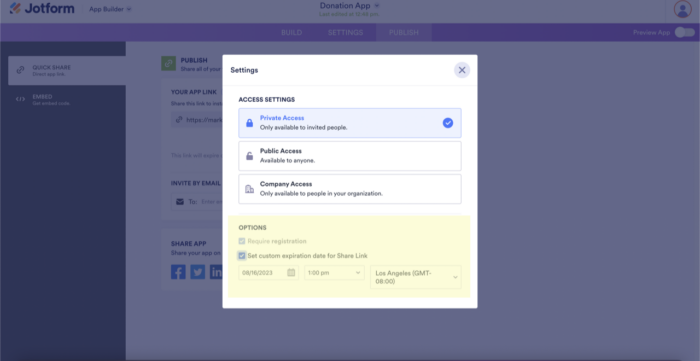The height and width of the screenshot is (361, 700).
Task: Share the app on Facebook
Action: click(178, 272)
